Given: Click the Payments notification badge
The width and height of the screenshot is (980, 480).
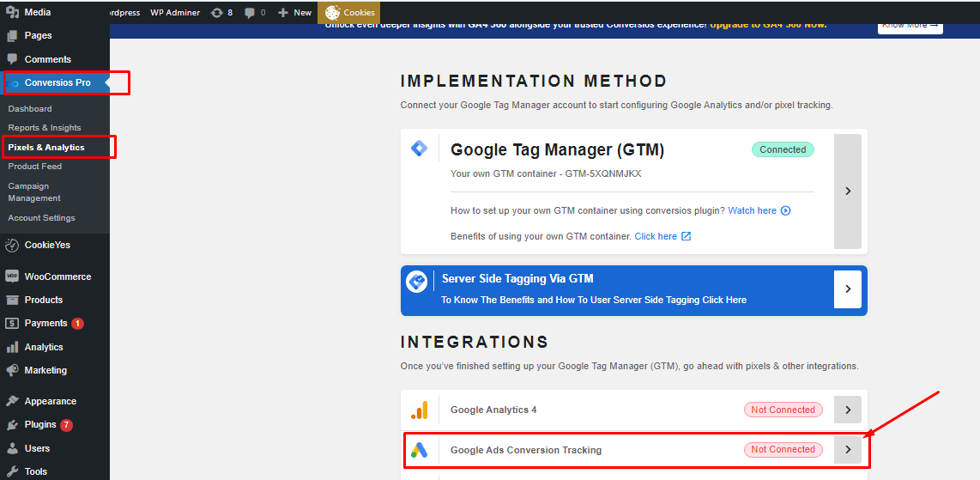Looking at the screenshot, I should click(77, 323).
